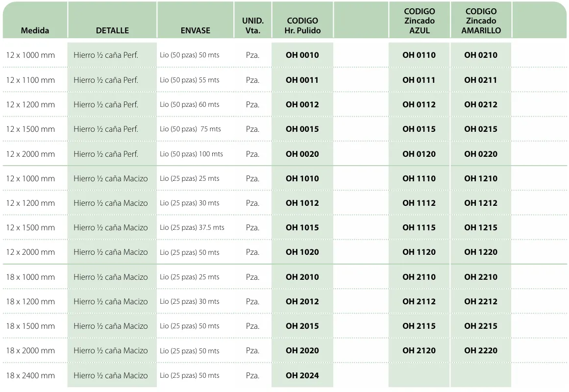
Task: Click the CODIGO Zincado AZUL header
Action: click(x=419, y=21)
